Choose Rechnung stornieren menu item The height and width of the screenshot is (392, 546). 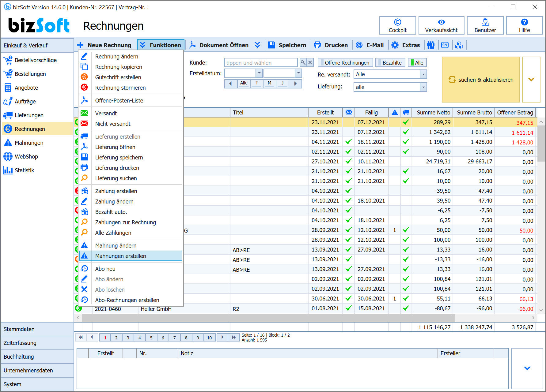tap(131, 88)
